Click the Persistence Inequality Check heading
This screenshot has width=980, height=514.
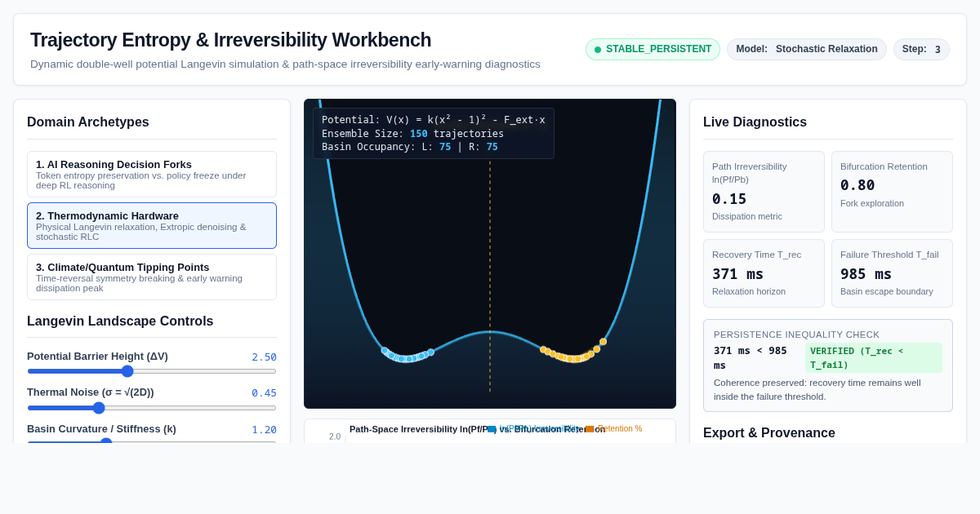tap(796, 335)
